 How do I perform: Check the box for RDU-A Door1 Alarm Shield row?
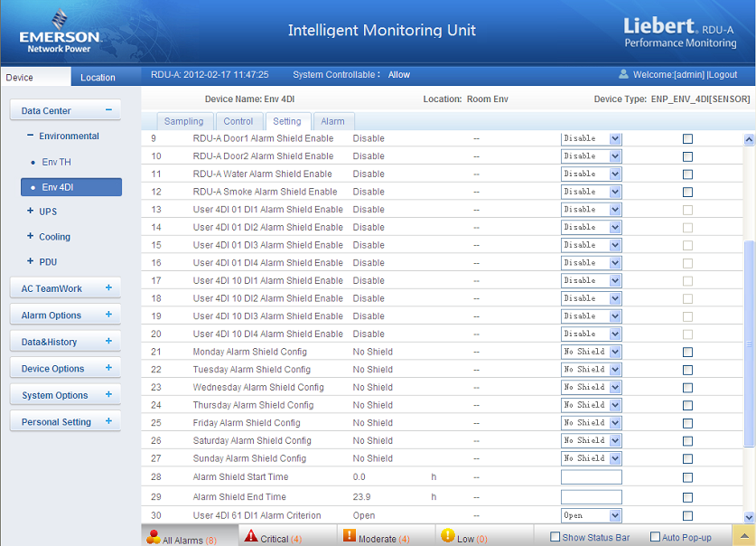[687, 138]
